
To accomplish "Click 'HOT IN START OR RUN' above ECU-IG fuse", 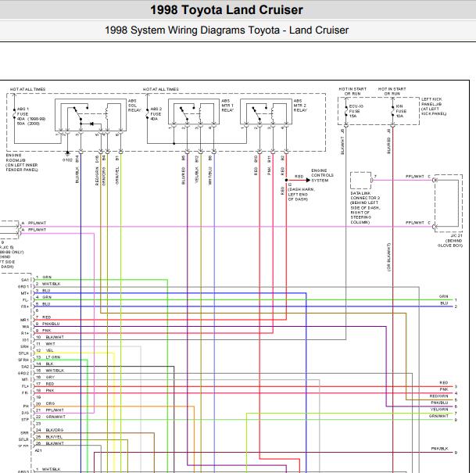I will pyautogui.click(x=353, y=91).
